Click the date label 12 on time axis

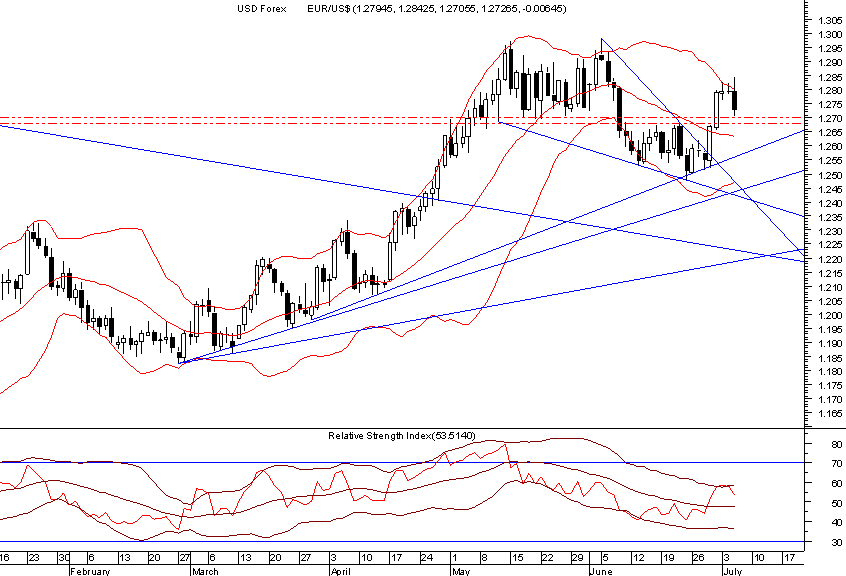coord(638,558)
